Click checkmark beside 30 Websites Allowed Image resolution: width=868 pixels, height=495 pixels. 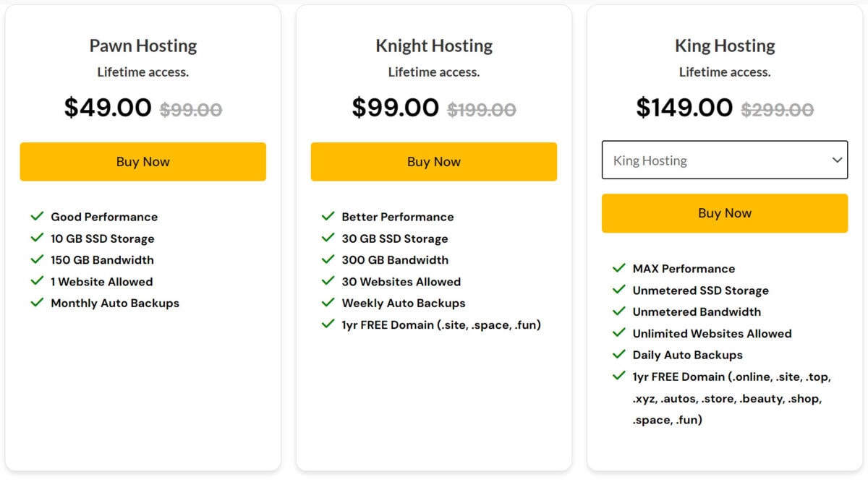point(328,281)
